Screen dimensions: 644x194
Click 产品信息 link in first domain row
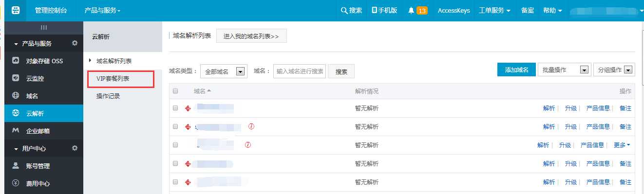pos(598,108)
